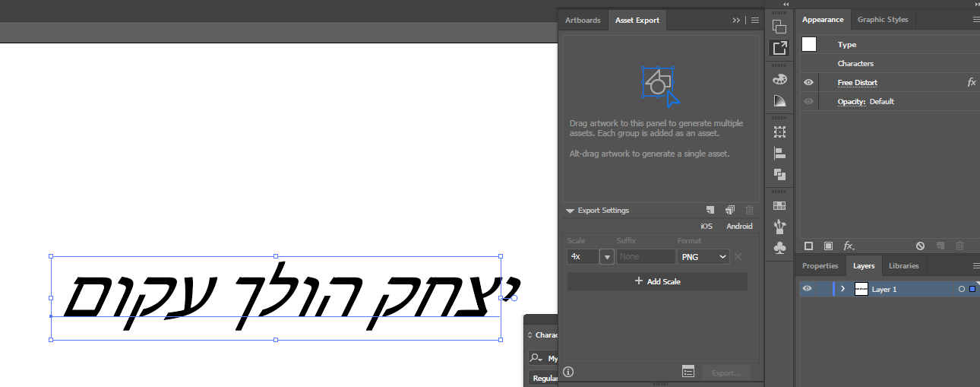Screen dimensions: 980x387
Task: Toggle visibility of Free Distort effect
Action: tap(808, 82)
